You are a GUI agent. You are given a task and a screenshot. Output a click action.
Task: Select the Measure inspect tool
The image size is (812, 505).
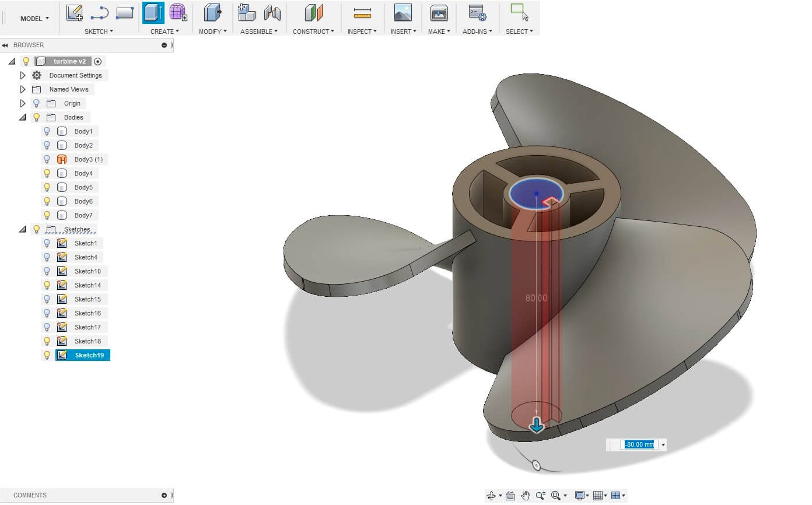coord(362,13)
